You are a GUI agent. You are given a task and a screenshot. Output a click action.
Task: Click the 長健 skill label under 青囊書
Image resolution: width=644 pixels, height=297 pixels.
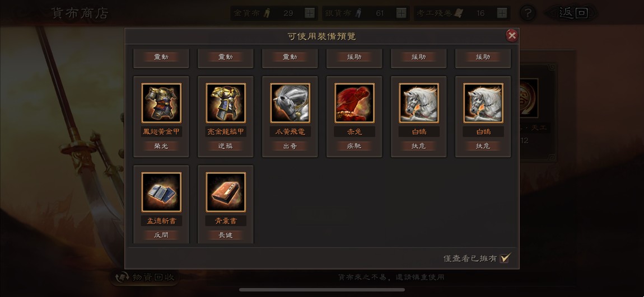tap(226, 235)
